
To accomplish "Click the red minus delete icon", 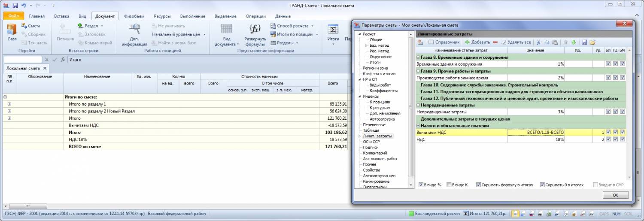I will 495,42.
